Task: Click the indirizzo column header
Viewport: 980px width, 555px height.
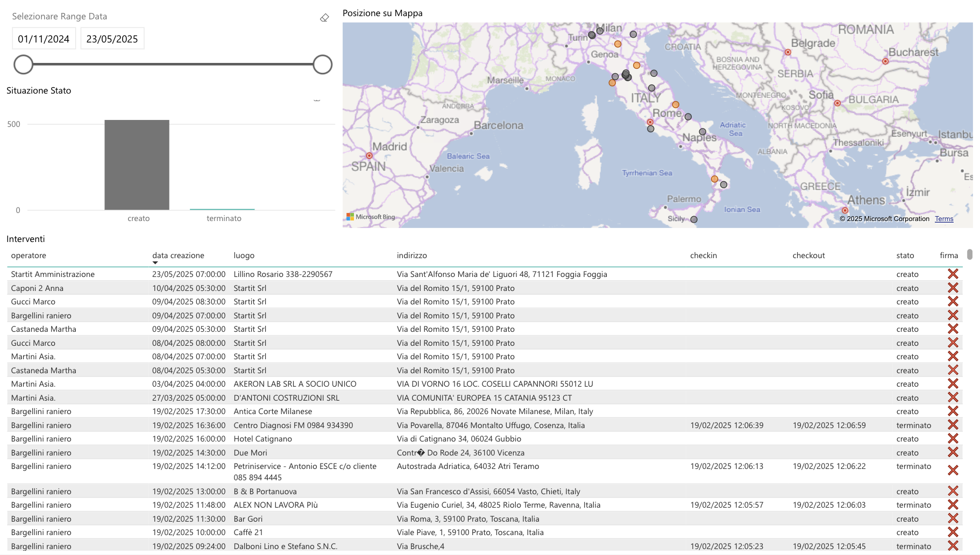Action: (411, 255)
